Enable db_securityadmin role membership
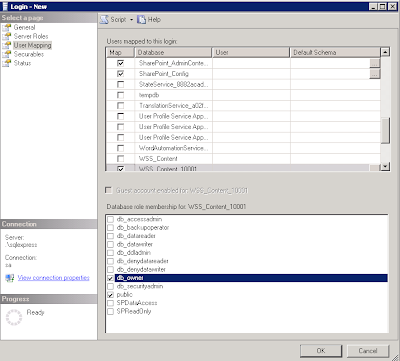 tap(110, 286)
